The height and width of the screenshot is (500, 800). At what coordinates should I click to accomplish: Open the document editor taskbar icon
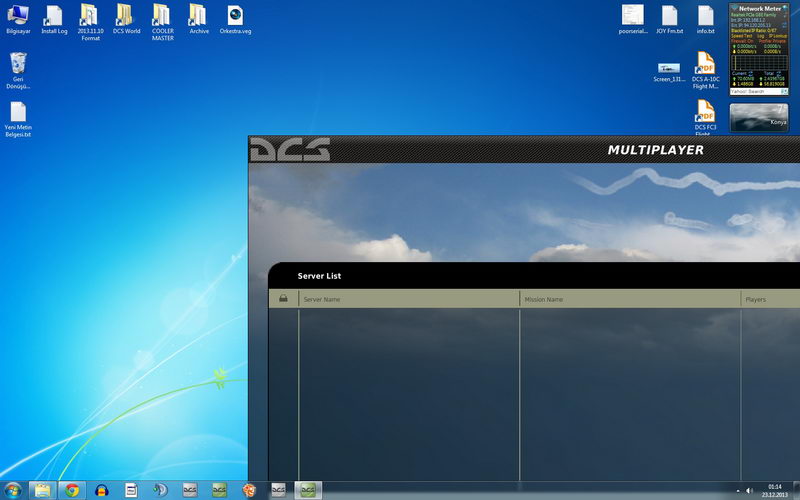(131, 490)
